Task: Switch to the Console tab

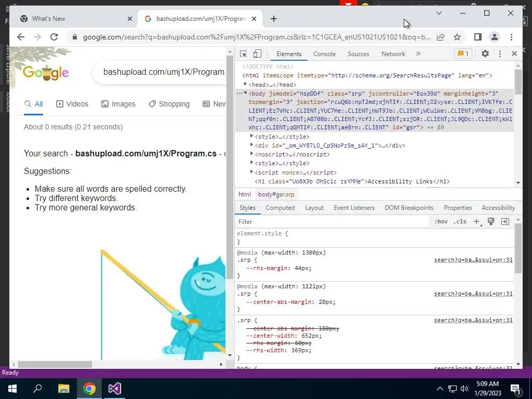Action: click(x=324, y=54)
